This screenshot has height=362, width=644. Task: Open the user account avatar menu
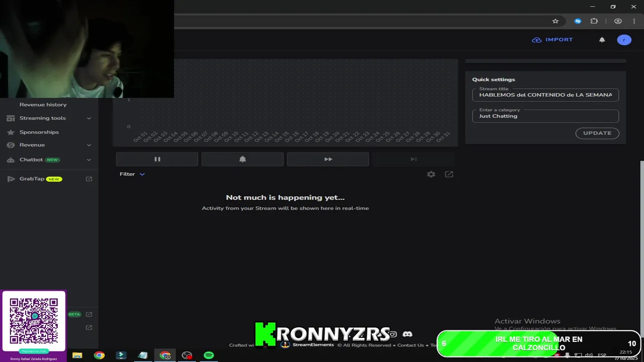pyautogui.click(x=624, y=40)
